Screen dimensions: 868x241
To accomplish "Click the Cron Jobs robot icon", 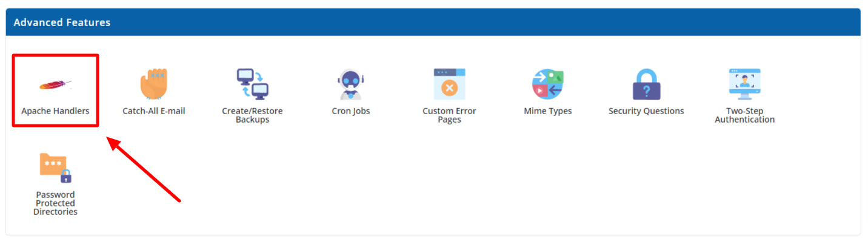I will pos(350,84).
